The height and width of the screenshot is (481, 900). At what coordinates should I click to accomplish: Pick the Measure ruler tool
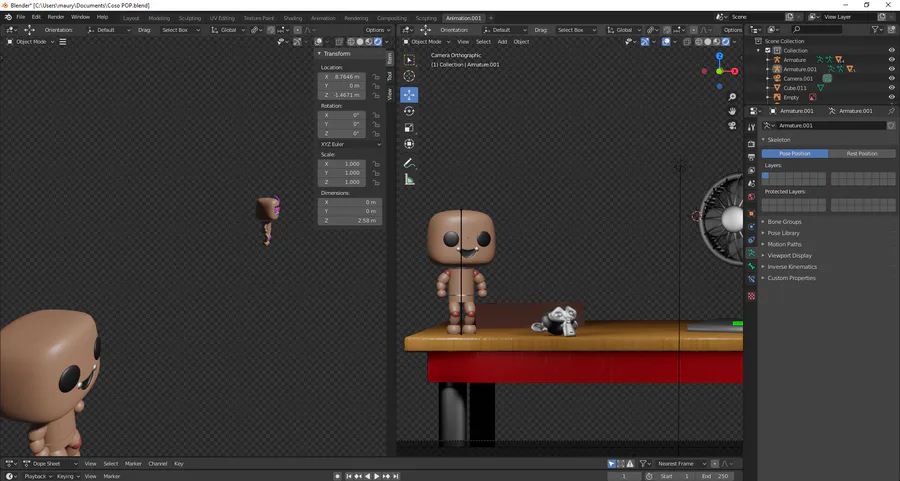point(409,180)
